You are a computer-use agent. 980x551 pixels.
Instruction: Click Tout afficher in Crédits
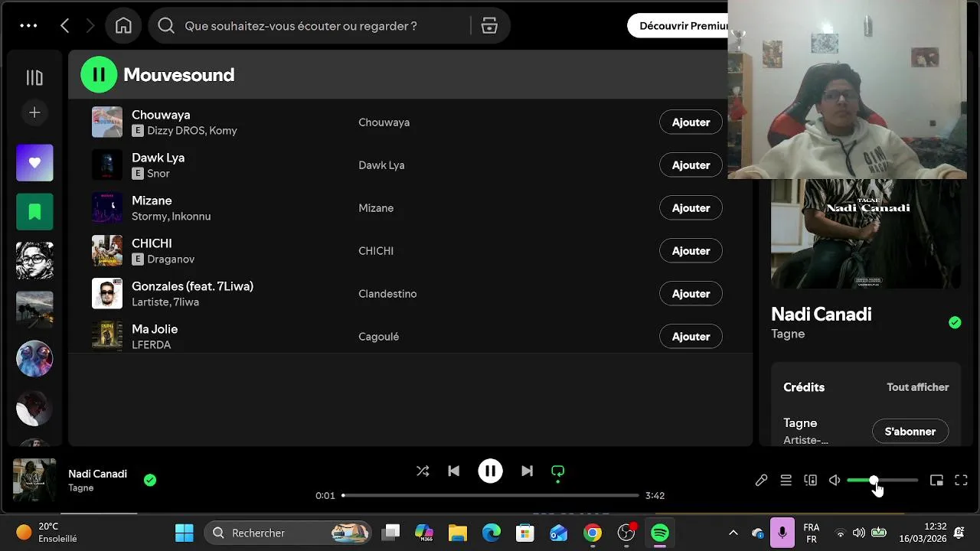click(x=917, y=387)
